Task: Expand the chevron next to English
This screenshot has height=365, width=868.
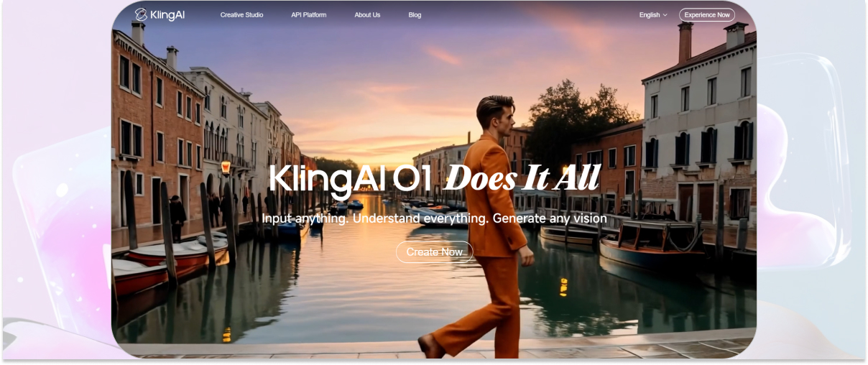Action: (x=665, y=15)
